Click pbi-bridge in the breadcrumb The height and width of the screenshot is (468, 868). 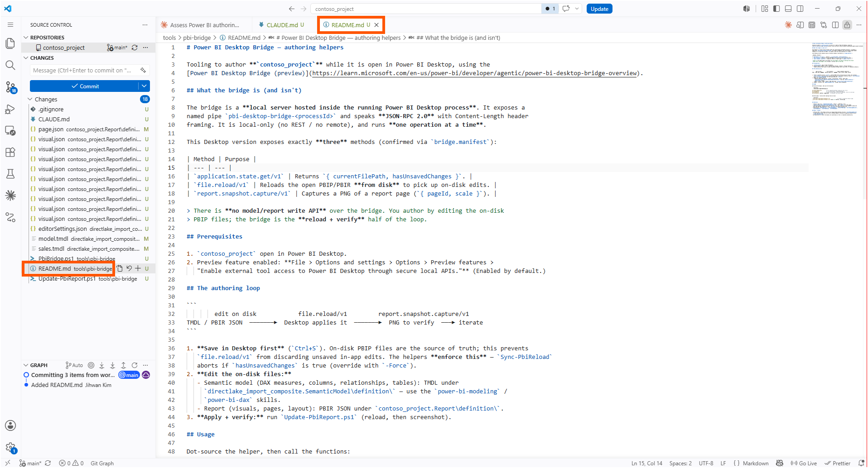197,38
